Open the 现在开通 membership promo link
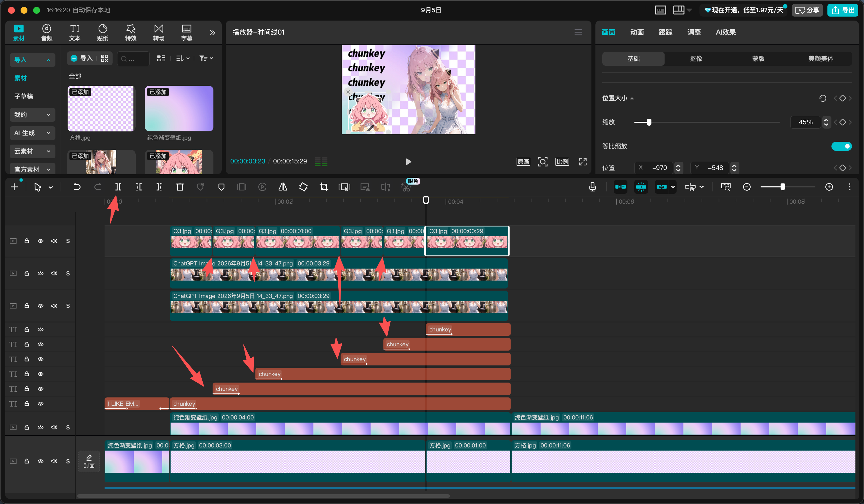 (x=744, y=10)
